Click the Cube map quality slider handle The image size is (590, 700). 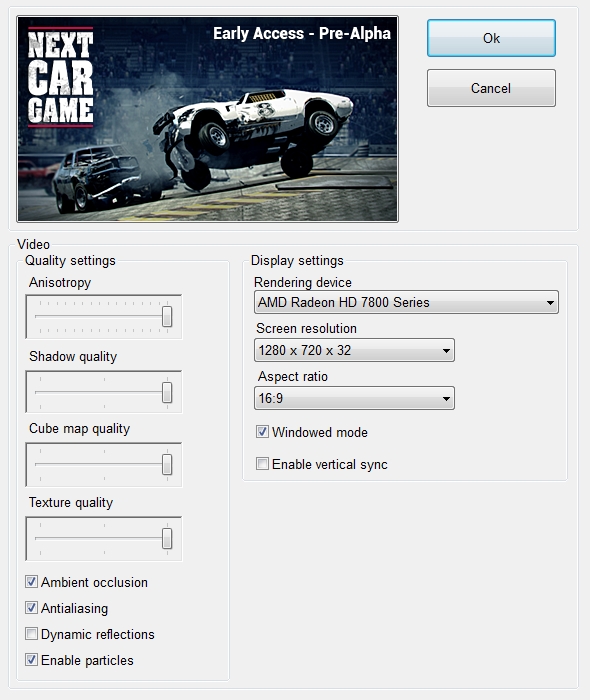coord(167,464)
